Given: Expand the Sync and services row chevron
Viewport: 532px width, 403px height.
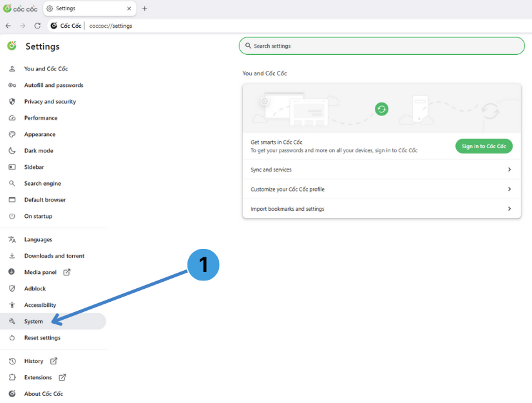Looking at the screenshot, I should click(509, 169).
